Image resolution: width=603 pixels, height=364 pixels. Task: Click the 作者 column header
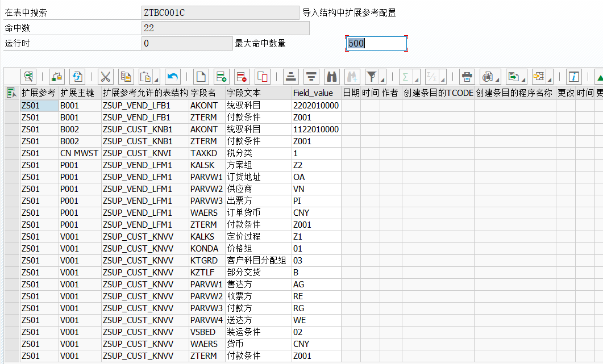coord(390,93)
